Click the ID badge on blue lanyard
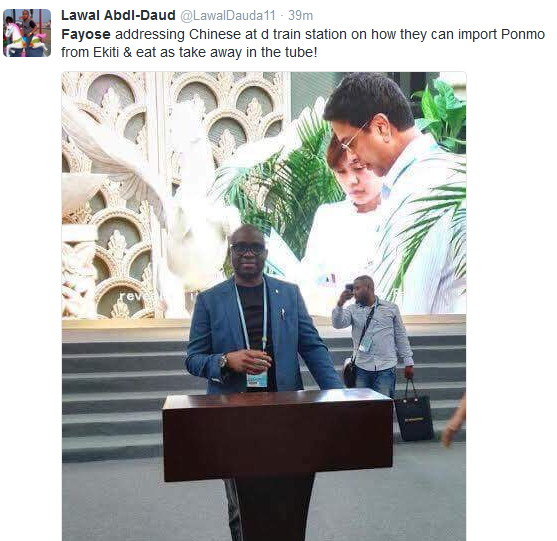The height and width of the screenshot is (541, 557). [x=256, y=379]
